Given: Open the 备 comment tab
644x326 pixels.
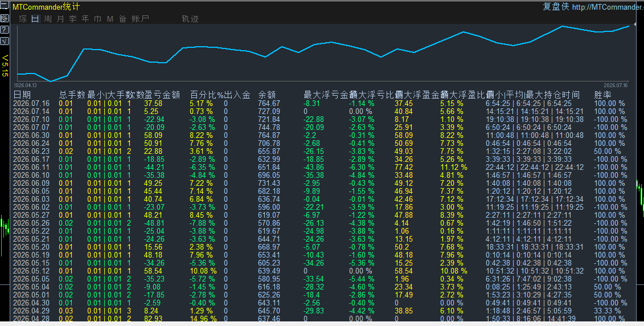Looking at the screenshot, I should pyautogui.click(x=123, y=19).
